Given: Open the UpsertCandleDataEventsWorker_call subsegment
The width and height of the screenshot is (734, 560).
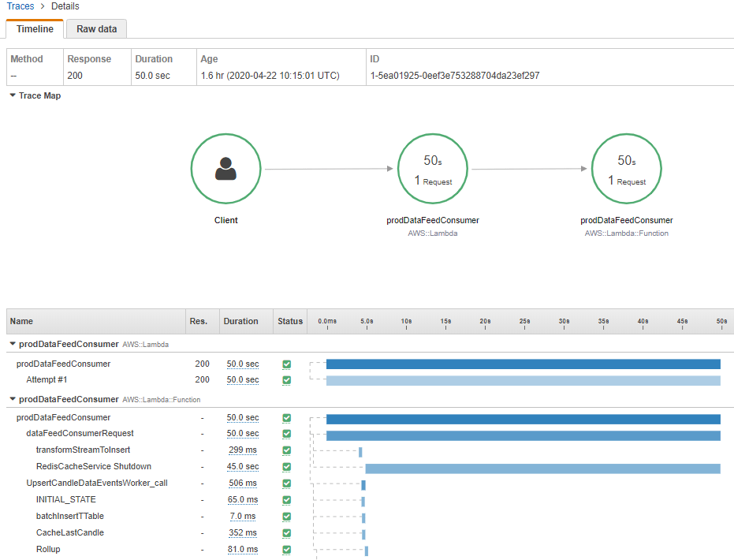Looking at the screenshot, I should (97, 483).
